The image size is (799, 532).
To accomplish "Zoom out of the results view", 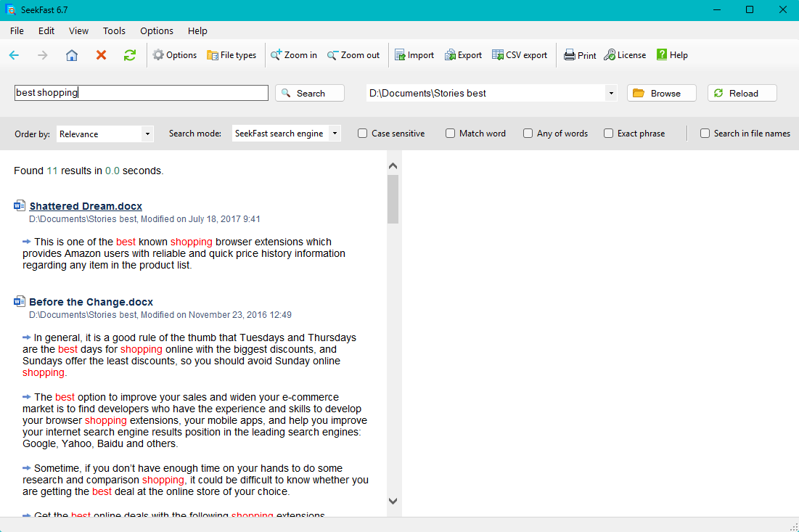I will [353, 54].
